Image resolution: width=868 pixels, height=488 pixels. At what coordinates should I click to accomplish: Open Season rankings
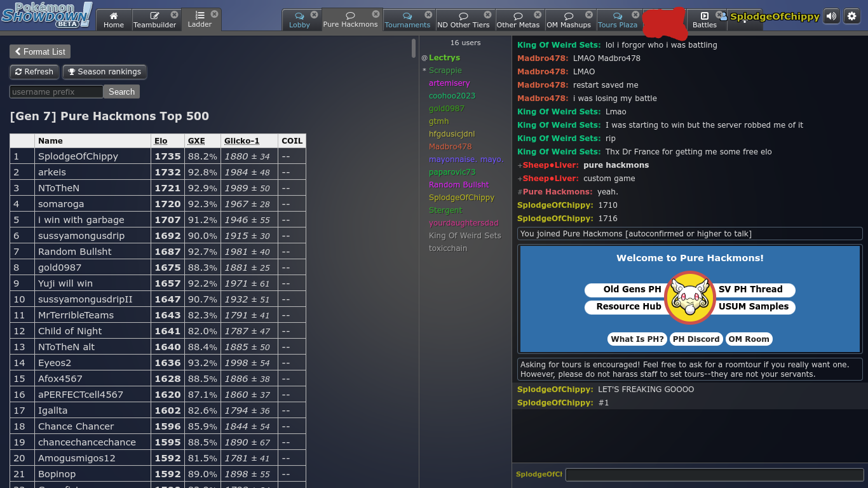tap(104, 72)
